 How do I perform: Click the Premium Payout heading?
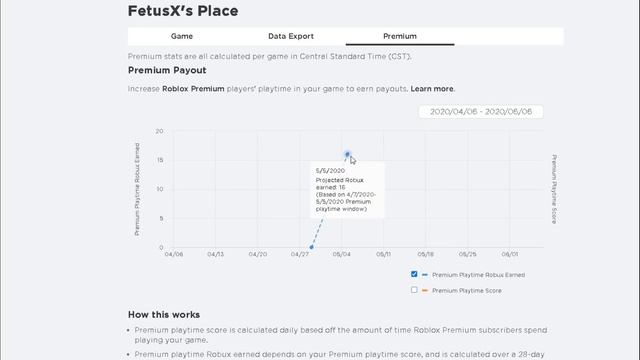point(167,70)
